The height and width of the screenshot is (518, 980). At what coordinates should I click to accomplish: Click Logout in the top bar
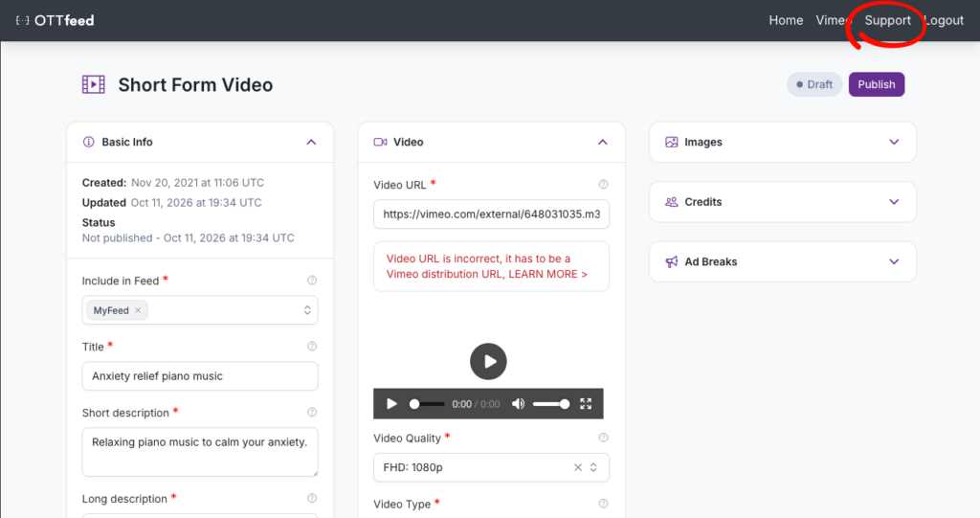[944, 21]
